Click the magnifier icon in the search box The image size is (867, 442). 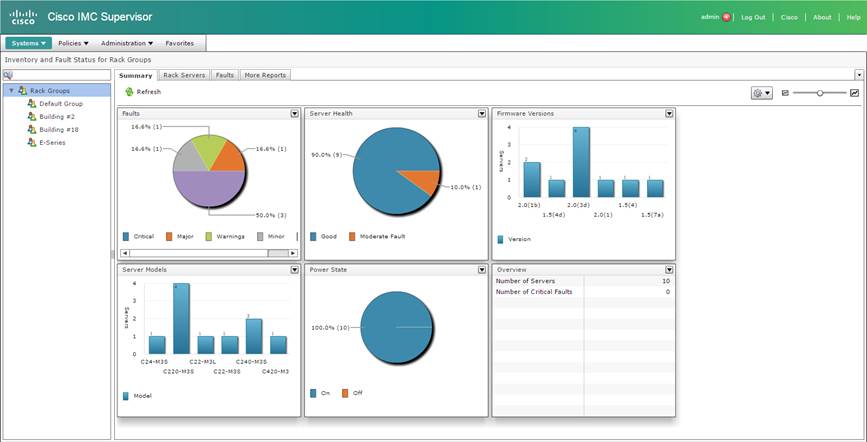coord(7,75)
